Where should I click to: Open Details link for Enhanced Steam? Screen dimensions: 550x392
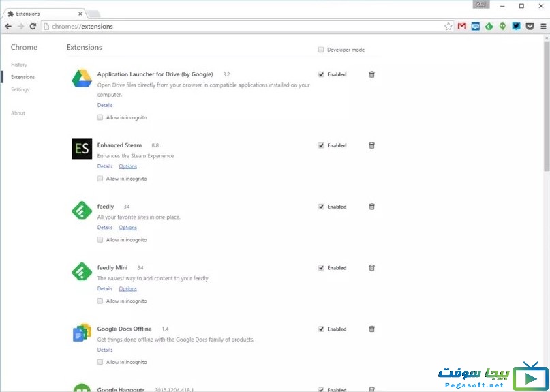coord(105,166)
